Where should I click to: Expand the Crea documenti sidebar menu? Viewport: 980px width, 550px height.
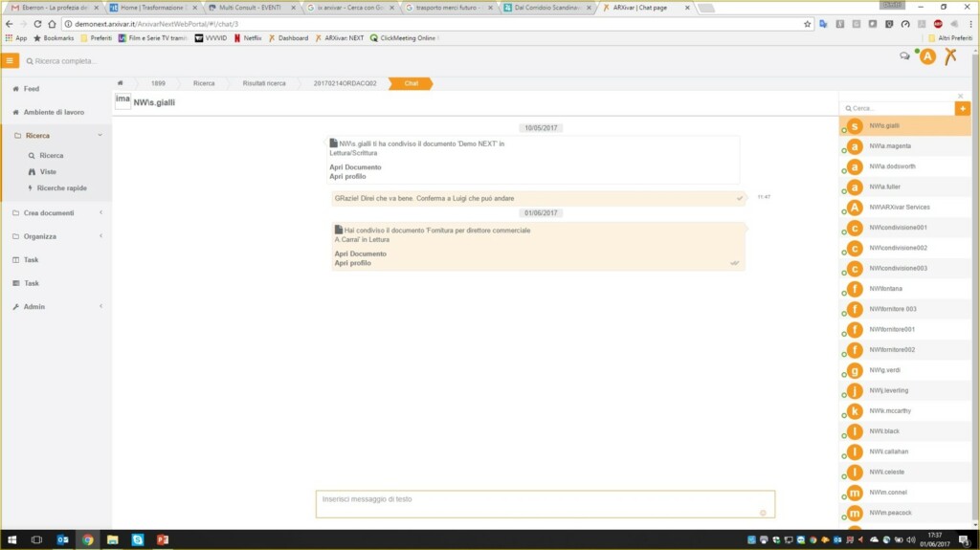(x=100, y=212)
